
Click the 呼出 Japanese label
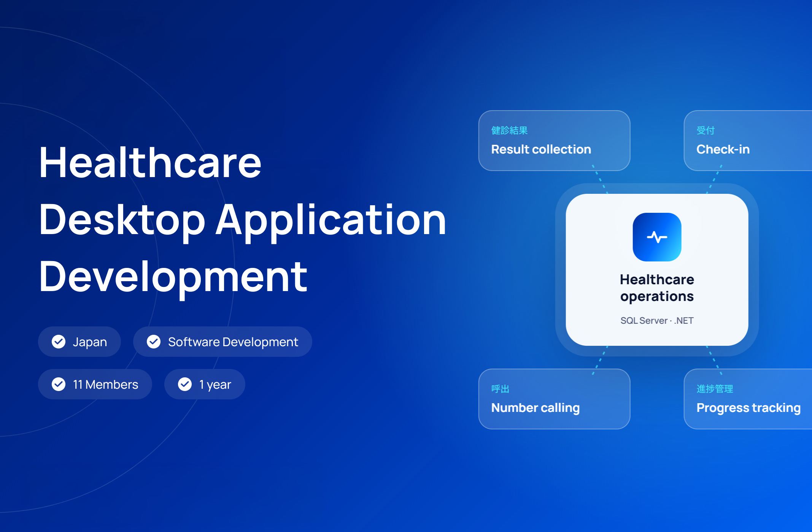[x=500, y=389]
